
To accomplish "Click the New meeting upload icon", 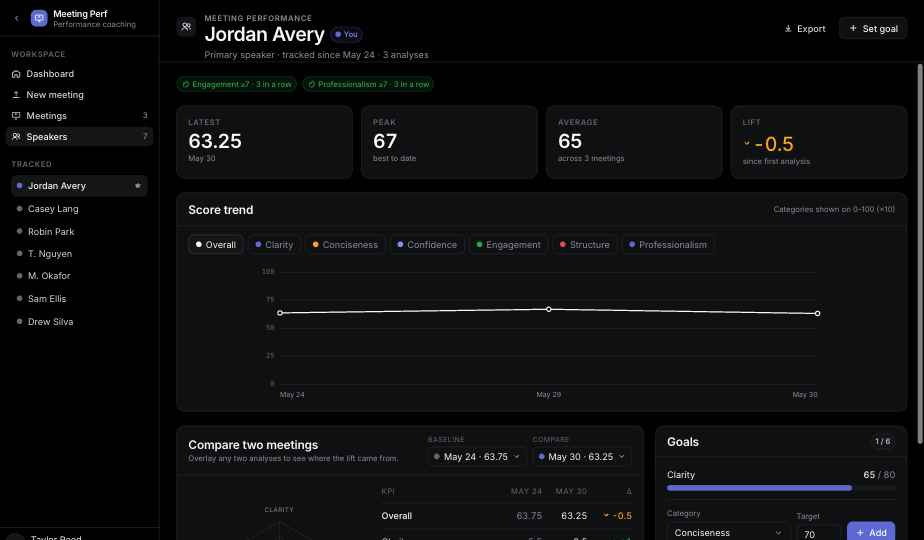I will pyautogui.click(x=16, y=95).
